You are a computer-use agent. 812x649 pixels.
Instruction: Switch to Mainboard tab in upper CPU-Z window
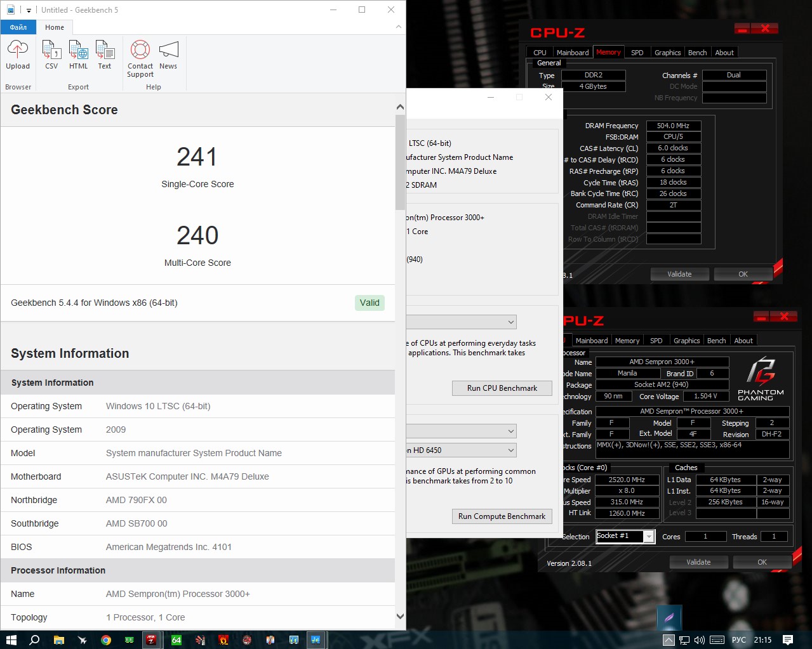572,53
